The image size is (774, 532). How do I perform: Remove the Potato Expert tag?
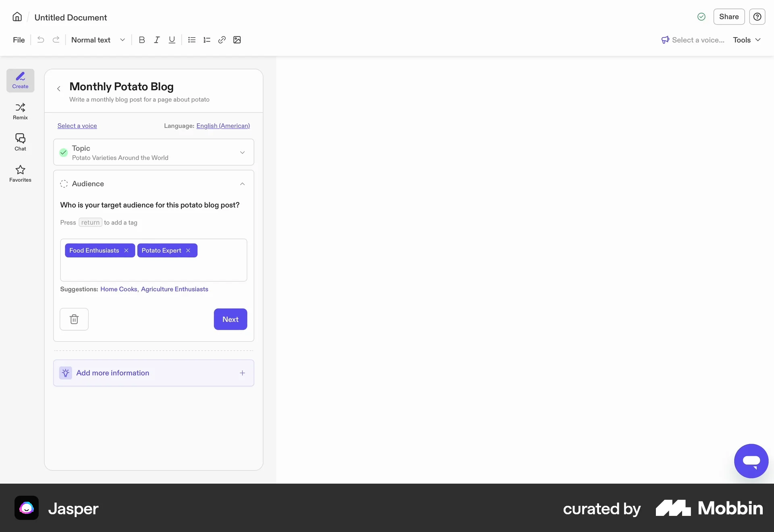[x=188, y=250]
